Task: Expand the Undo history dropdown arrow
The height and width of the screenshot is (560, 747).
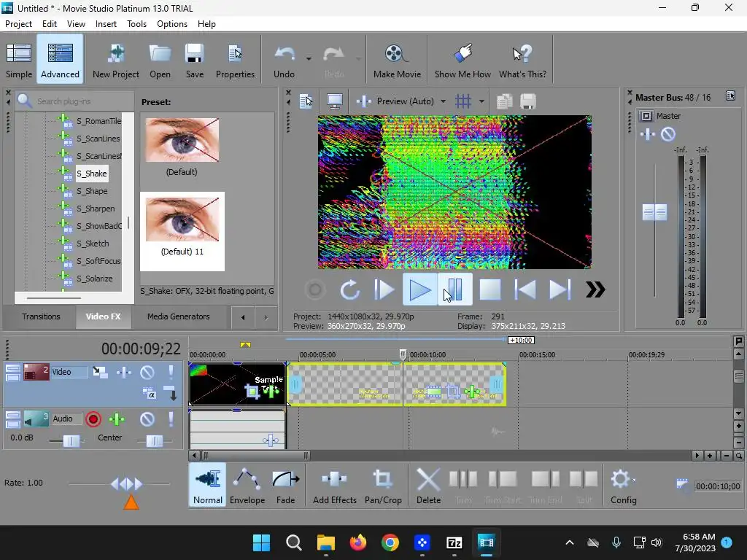Action: pyautogui.click(x=309, y=59)
